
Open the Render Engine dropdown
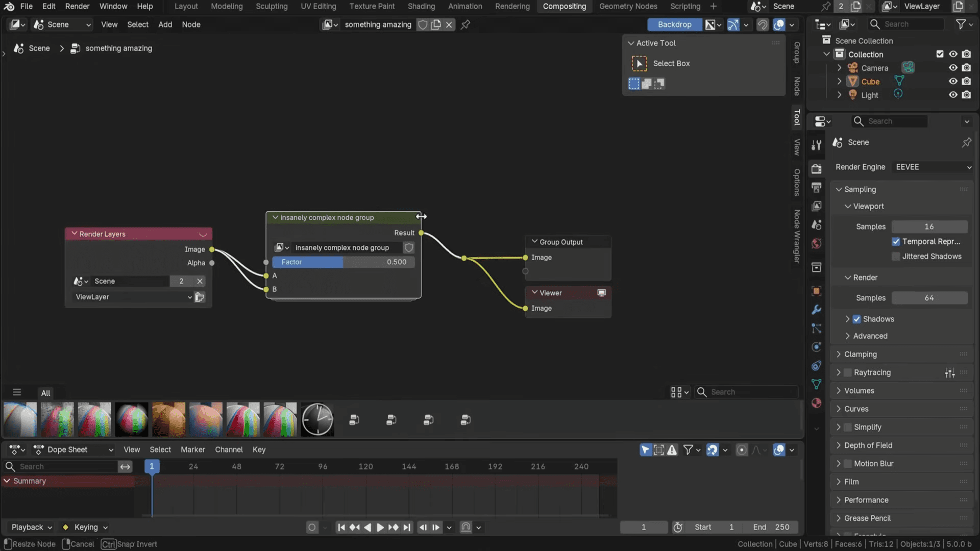click(933, 167)
